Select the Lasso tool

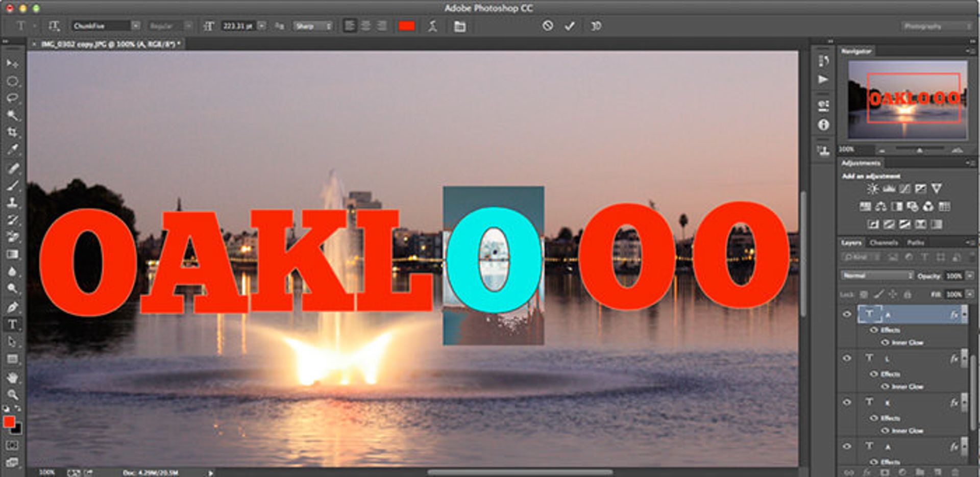tap(12, 98)
